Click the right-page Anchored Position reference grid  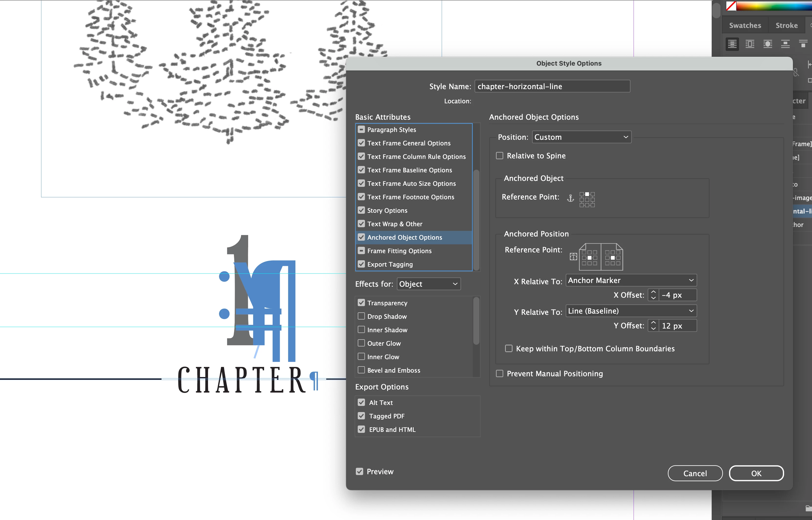click(612, 258)
